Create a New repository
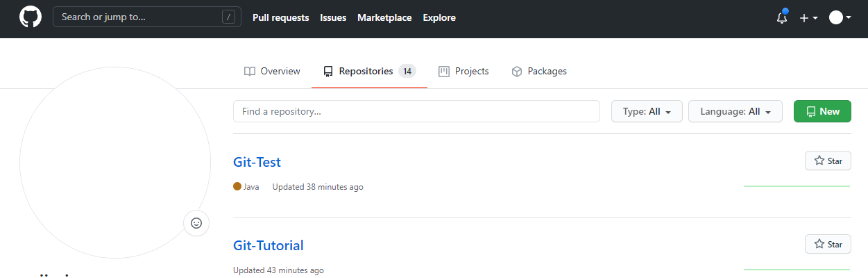The width and height of the screenshot is (868, 278). click(822, 111)
